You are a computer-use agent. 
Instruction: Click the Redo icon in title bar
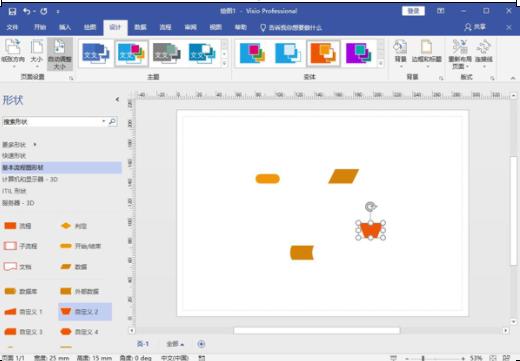[44, 11]
